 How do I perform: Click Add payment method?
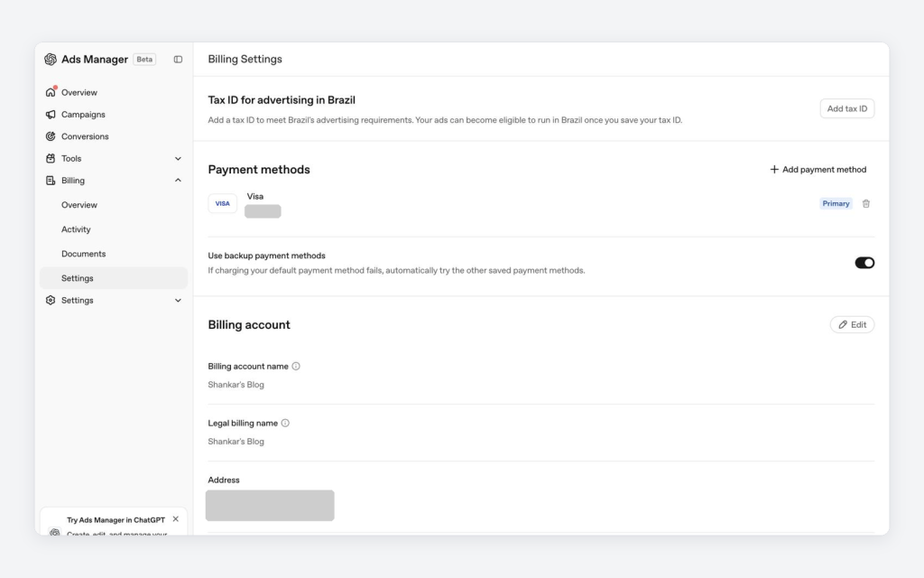[818, 169]
